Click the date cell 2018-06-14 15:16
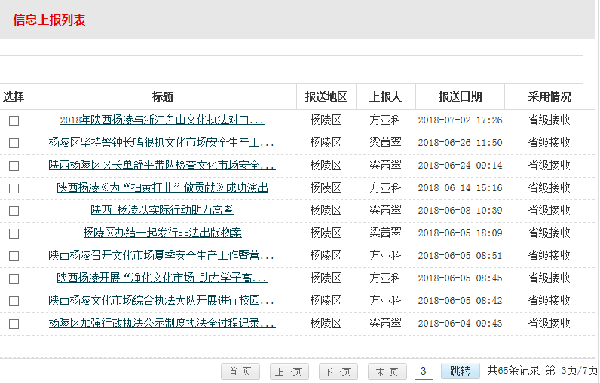The image size is (600, 383). [460, 187]
